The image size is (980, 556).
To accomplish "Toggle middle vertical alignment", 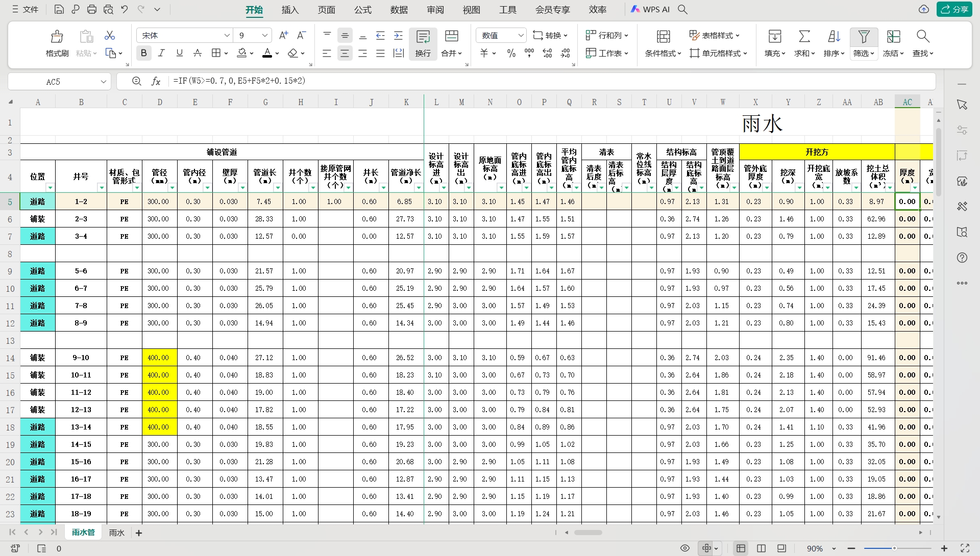I will (x=345, y=35).
